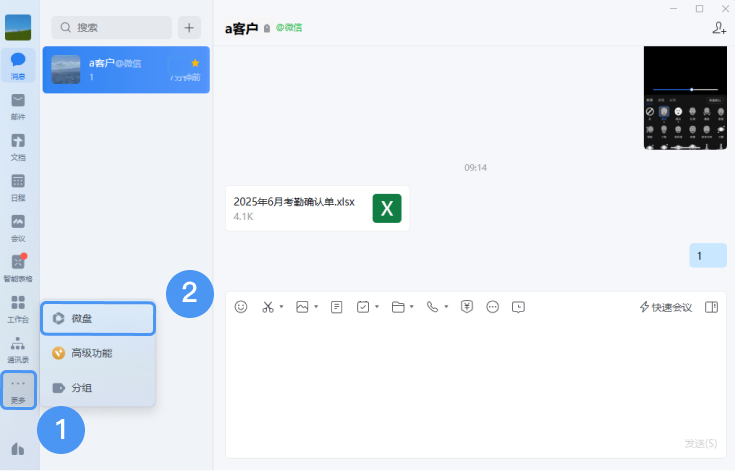The image size is (735, 471).
Task: Start a quick meeting (快速会议)
Action: pyautogui.click(x=666, y=307)
